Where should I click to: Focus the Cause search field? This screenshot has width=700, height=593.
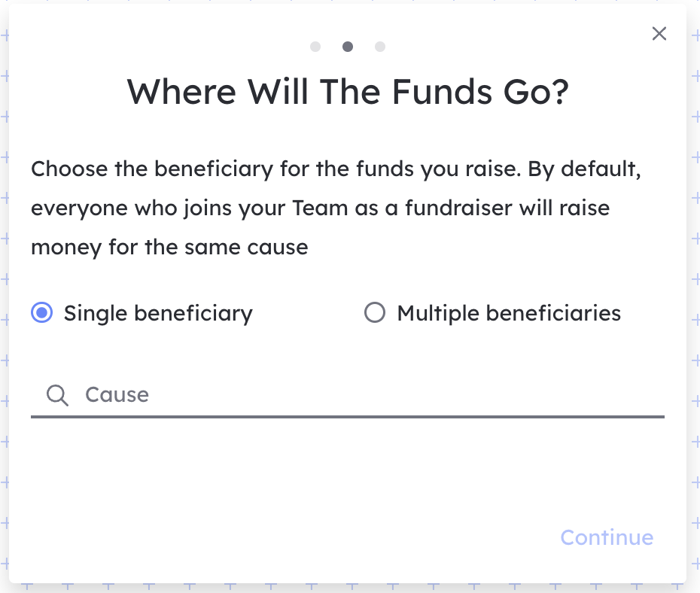click(347, 395)
